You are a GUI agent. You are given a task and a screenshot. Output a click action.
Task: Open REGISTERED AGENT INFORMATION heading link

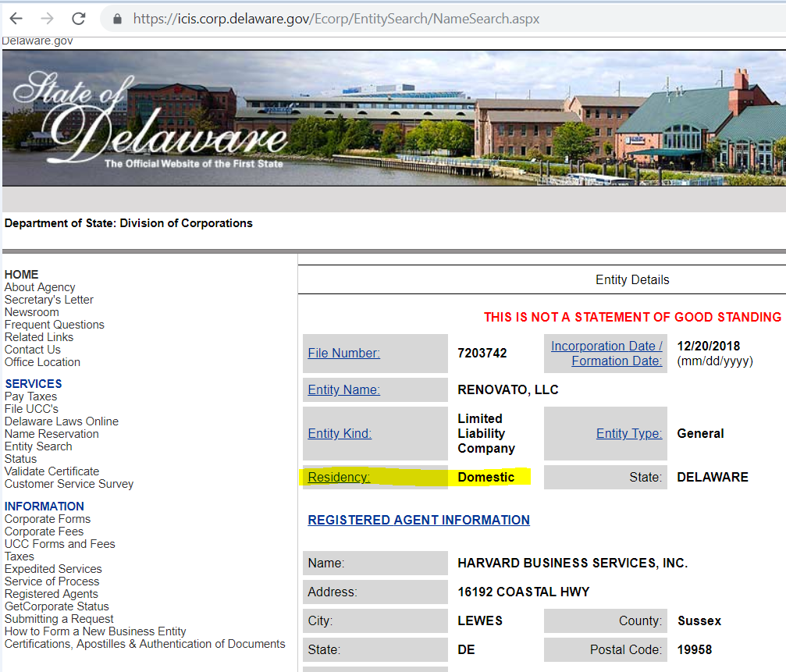coord(418,520)
